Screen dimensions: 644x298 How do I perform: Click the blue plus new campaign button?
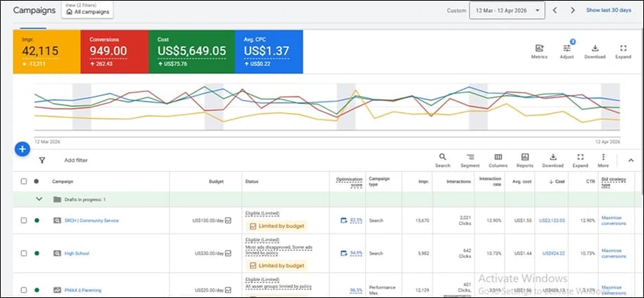point(23,149)
